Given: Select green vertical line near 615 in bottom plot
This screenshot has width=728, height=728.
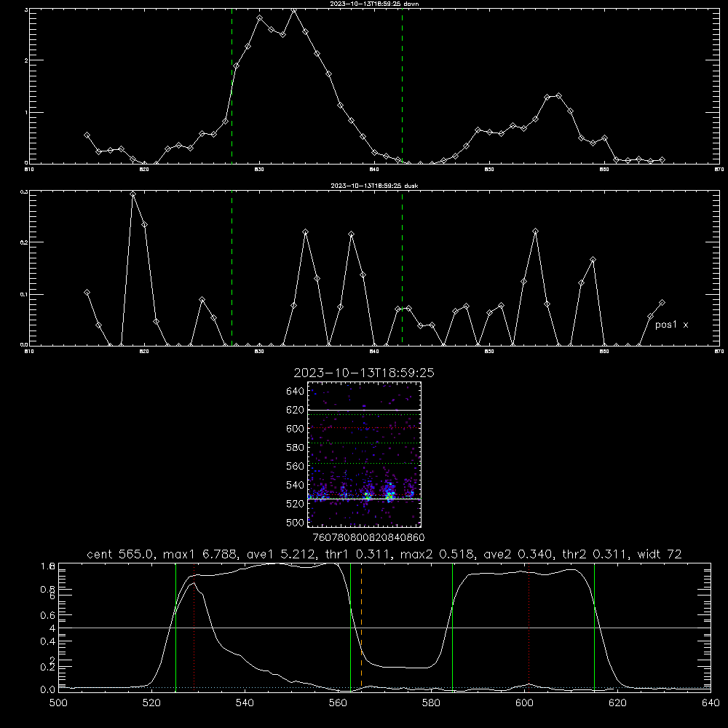Looking at the screenshot, I should point(594,627).
